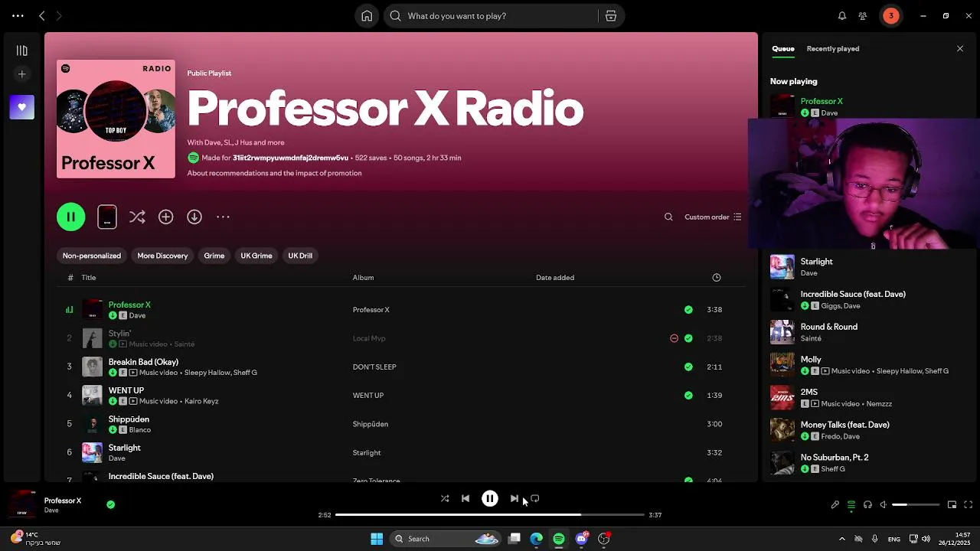This screenshot has height=551, width=980.
Task: Select the Grime chip
Action: [x=214, y=256]
